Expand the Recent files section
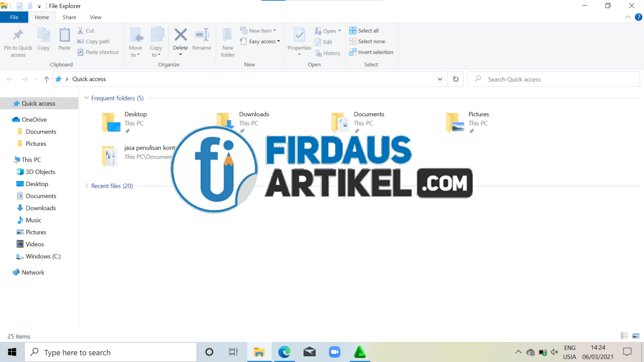This screenshot has height=362, width=644. [87, 186]
